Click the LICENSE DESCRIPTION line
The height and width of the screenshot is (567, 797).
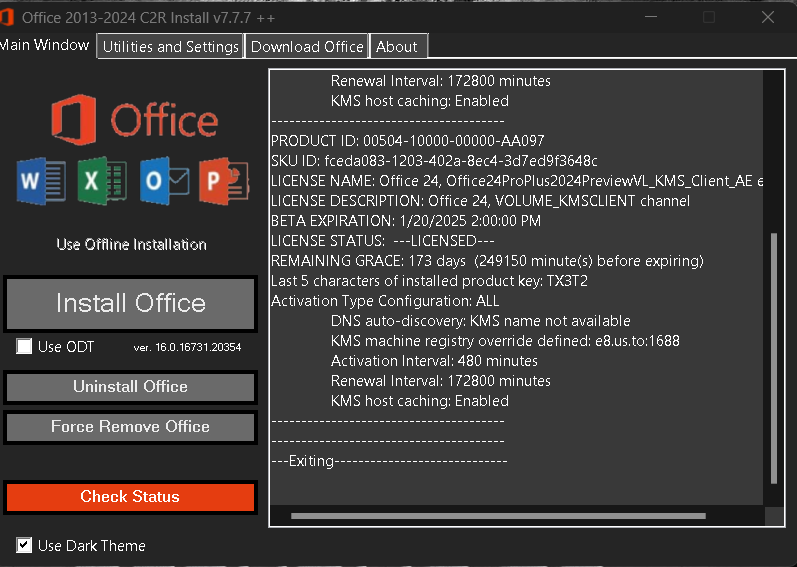(480, 201)
